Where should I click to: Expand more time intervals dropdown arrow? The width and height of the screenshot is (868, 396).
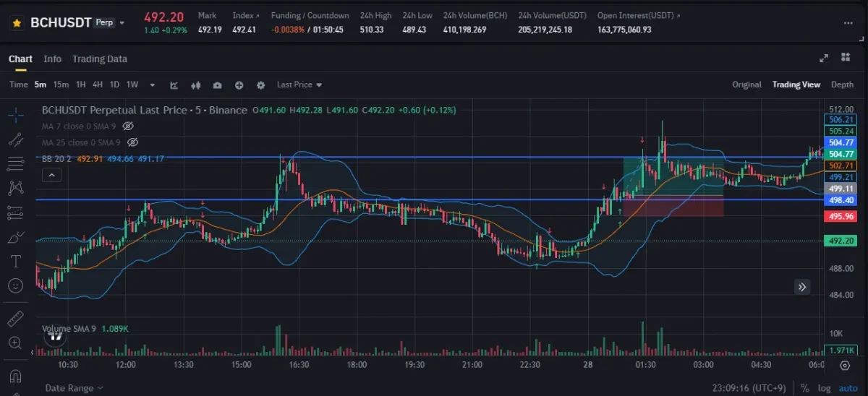[x=152, y=85]
